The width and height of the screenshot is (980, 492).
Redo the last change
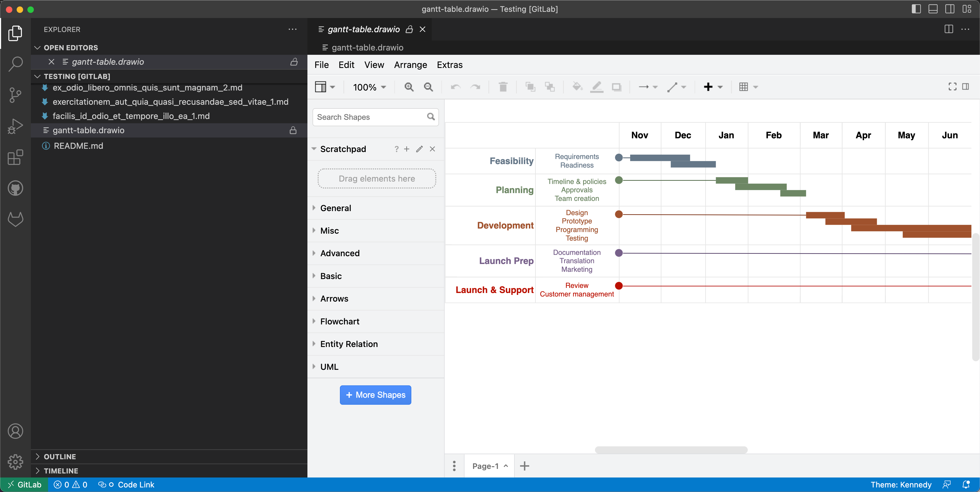[475, 87]
